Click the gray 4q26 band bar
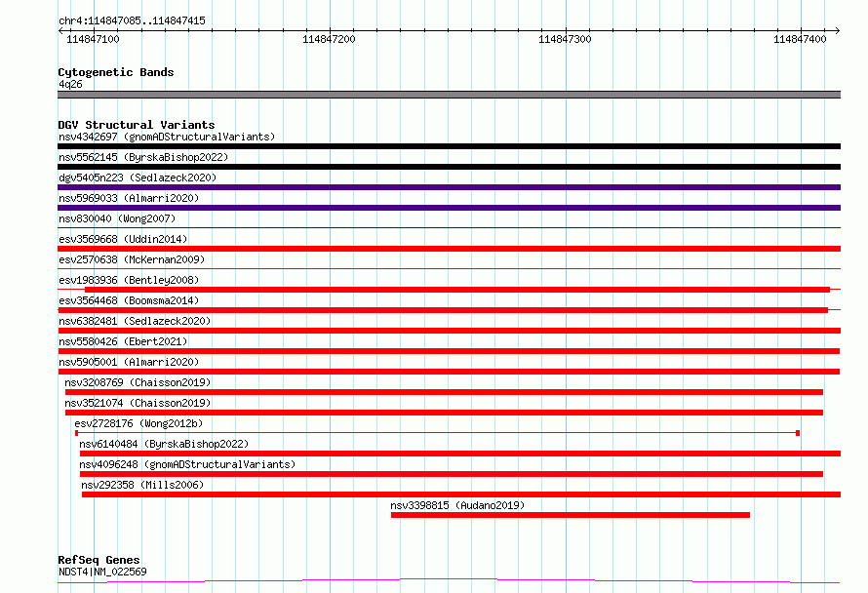 click(449, 95)
